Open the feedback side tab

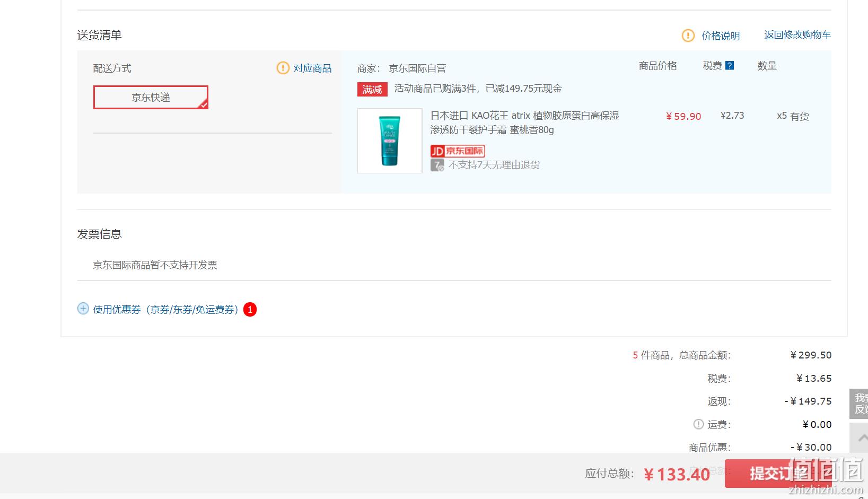(859, 404)
